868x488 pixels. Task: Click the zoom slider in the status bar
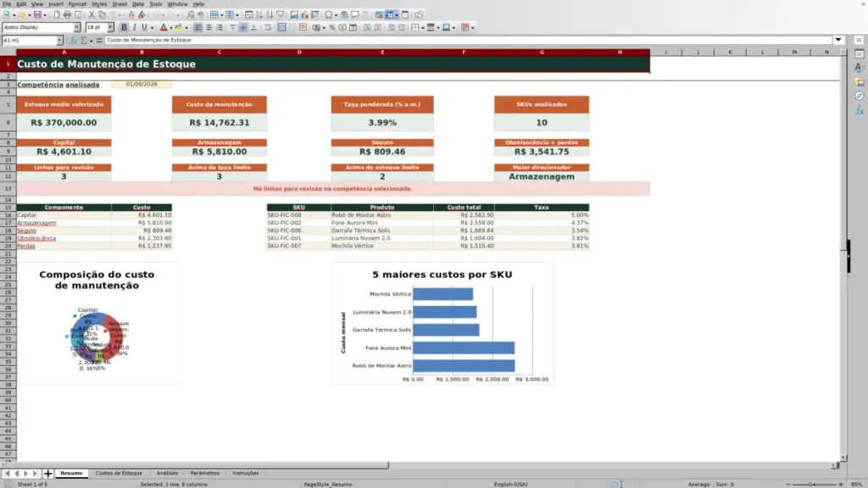[x=814, y=485]
